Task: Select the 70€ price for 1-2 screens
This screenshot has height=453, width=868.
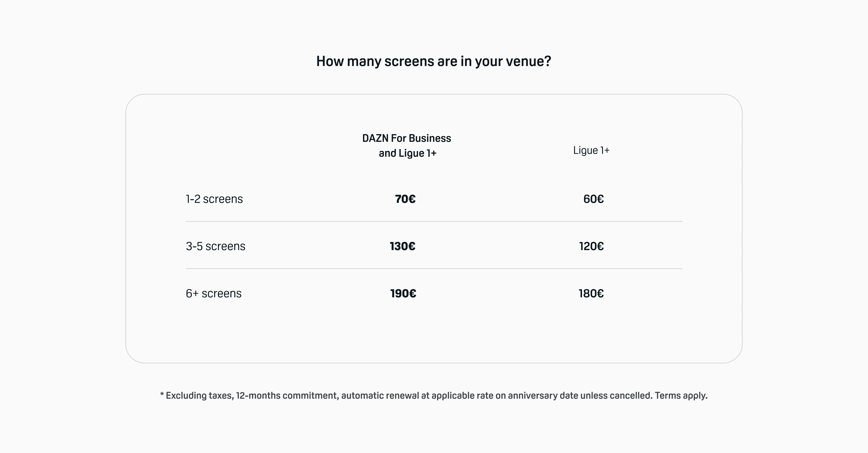Action: coord(405,199)
